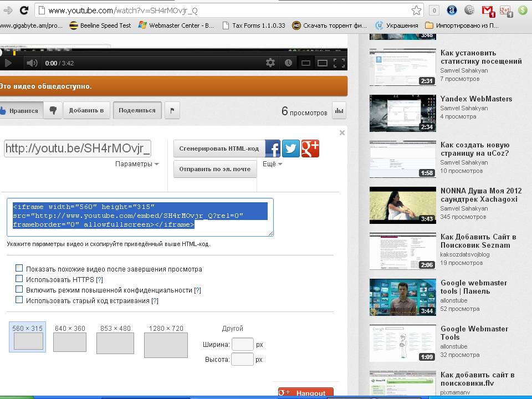Open the Hangout button

coord(306,392)
